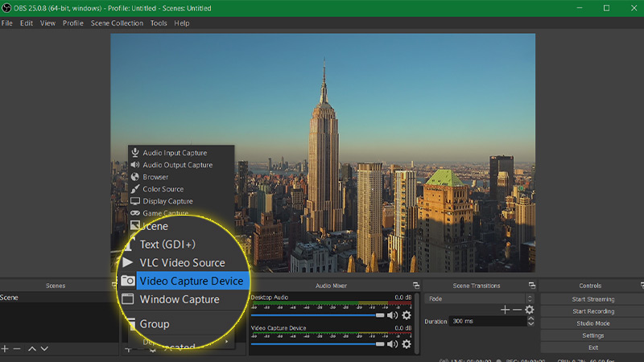Click the OBS logo in title bar
The width and height of the screenshot is (644, 362).
6,8
